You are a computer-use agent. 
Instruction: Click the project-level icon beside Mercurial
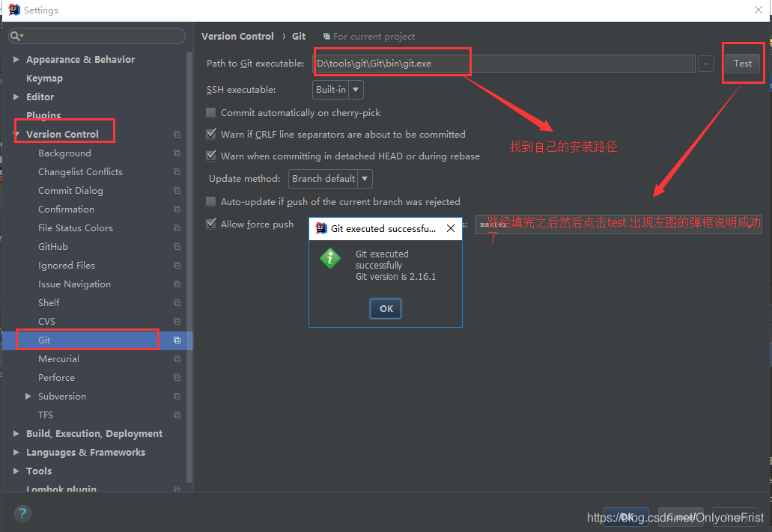pyautogui.click(x=177, y=358)
